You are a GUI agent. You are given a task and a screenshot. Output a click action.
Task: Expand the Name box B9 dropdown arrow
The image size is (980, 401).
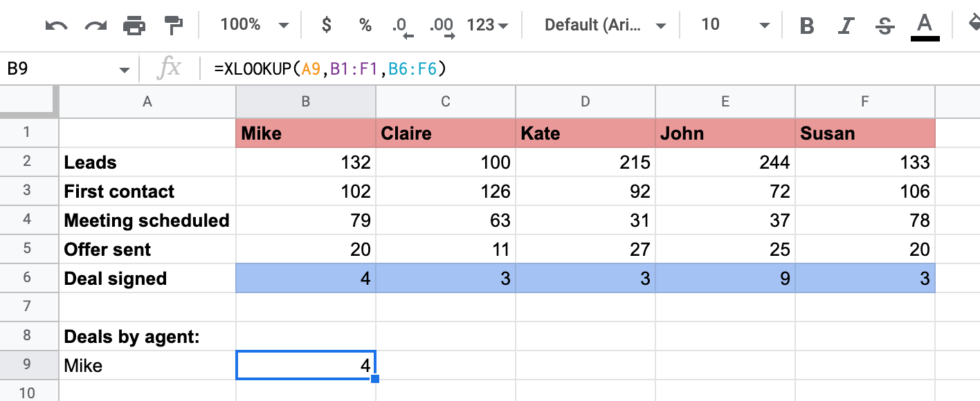[x=125, y=70]
